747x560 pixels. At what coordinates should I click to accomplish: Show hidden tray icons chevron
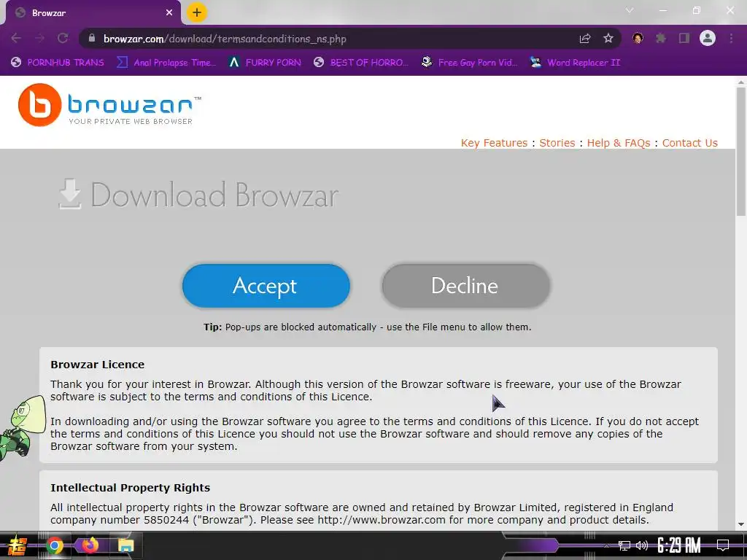point(606,545)
